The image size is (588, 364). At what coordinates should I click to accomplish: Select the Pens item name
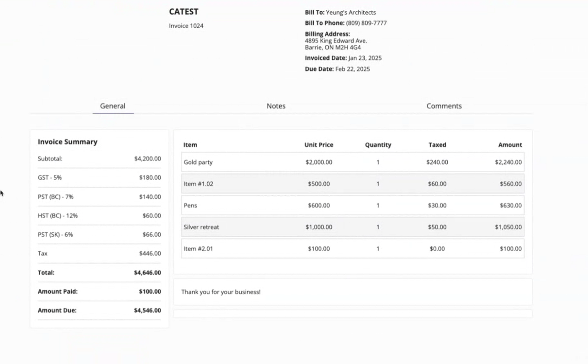[x=190, y=206]
